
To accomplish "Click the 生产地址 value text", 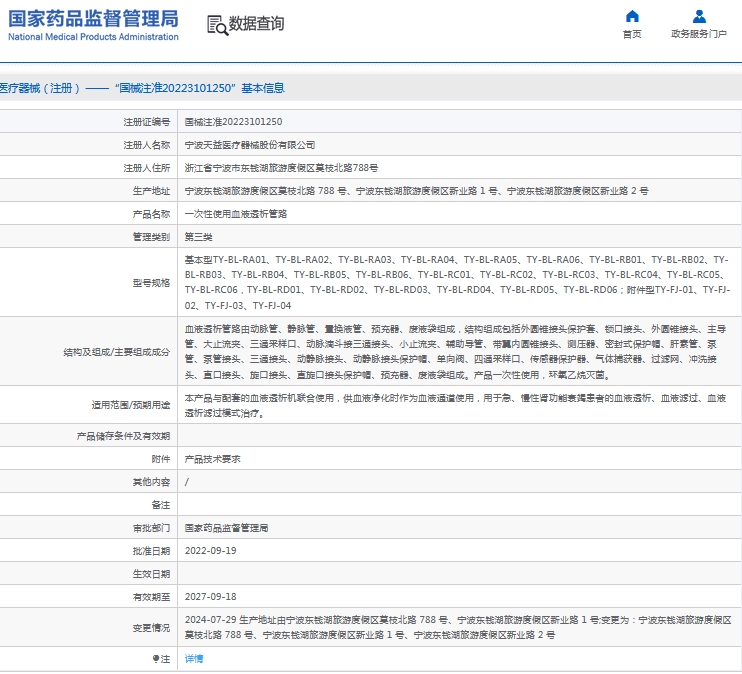I will (416, 191).
